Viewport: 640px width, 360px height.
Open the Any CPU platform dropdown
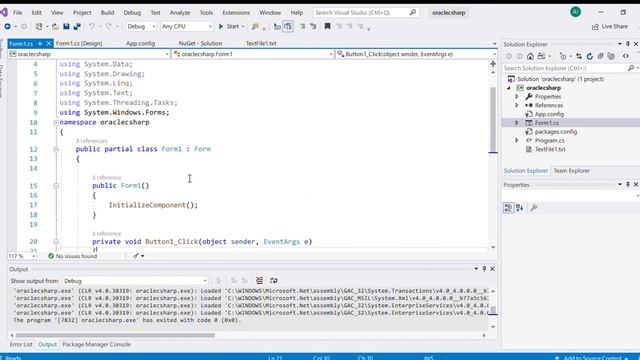(x=187, y=27)
